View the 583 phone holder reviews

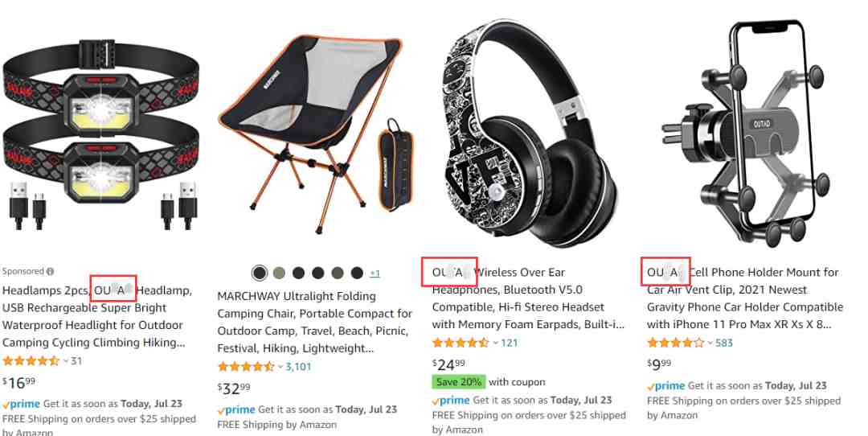coord(724,343)
